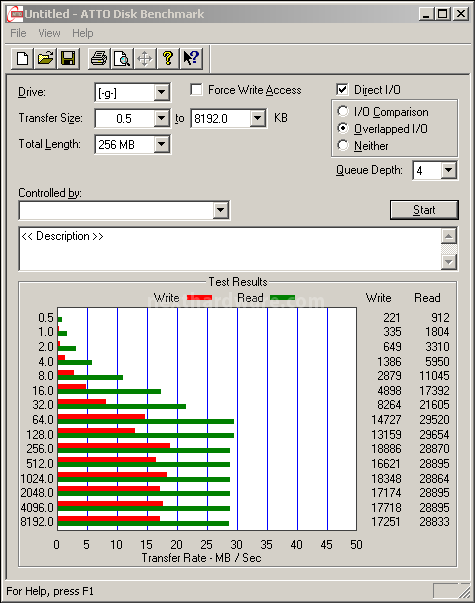Click the Start button
Viewport: 475px width, 603px height.
point(424,210)
